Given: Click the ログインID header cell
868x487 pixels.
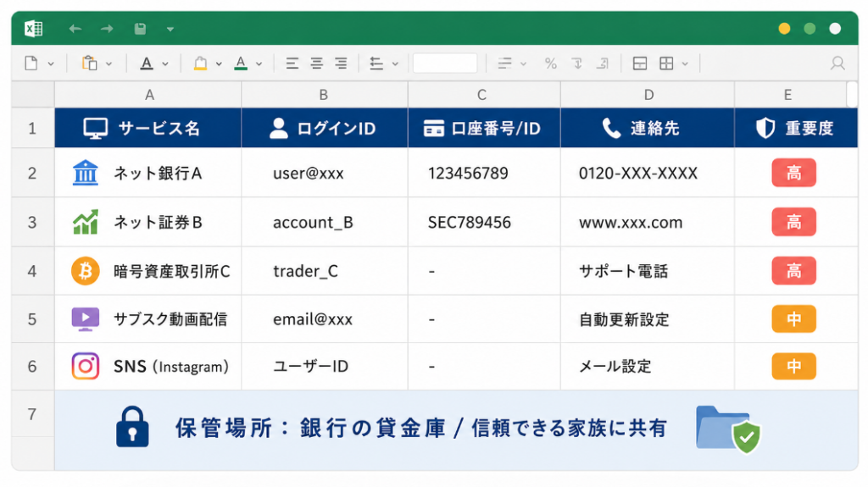Looking at the screenshot, I should click(x=325, y=128).
